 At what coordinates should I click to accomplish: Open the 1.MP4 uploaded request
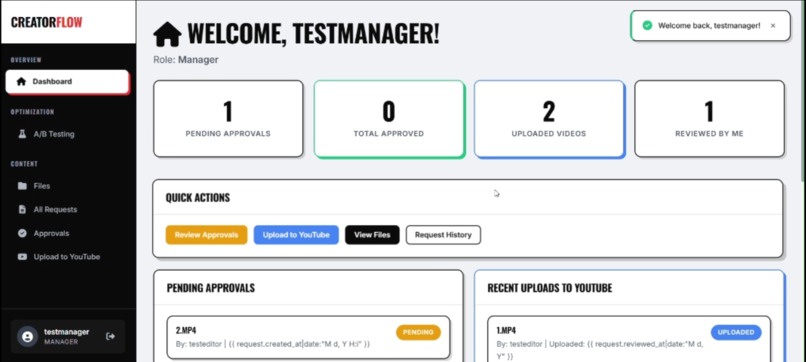pyautogui.click(x=629, y=339)
